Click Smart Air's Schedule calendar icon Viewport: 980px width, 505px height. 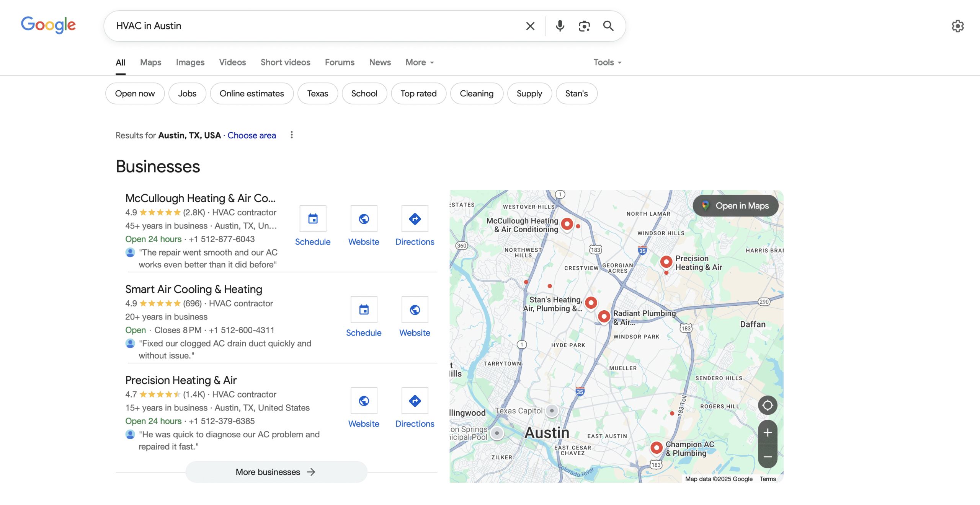tap(364, 310)
